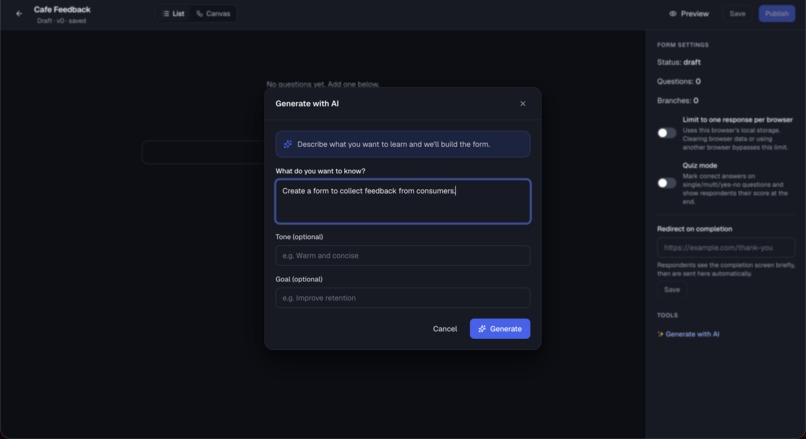Click the Tone (optional) input field
The width and height of the screenshot is (806, 439).
[403, 255]
